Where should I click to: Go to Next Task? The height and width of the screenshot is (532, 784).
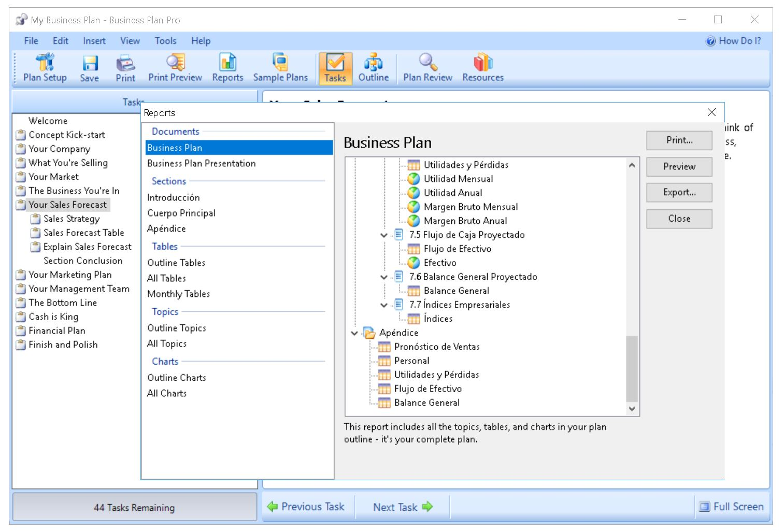point(403,507)
